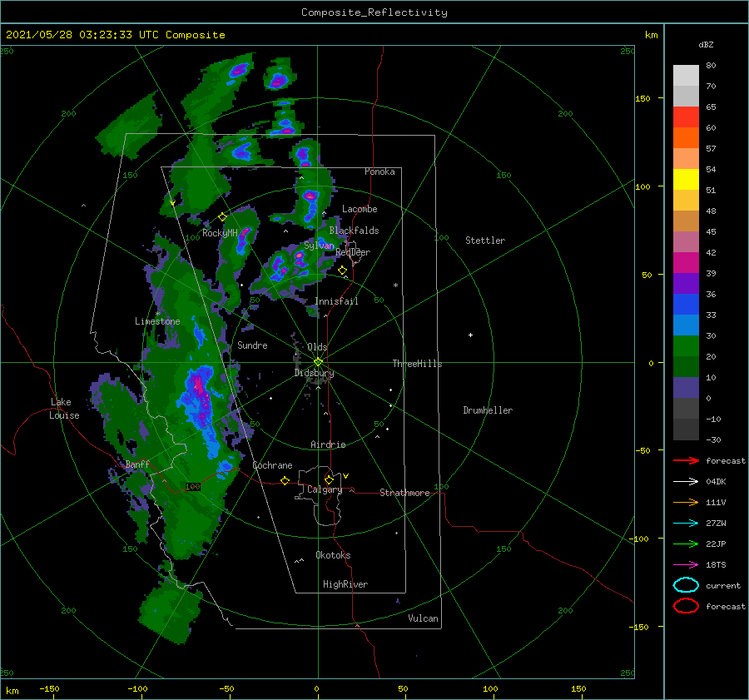Click the yellow diamond marker below RedDeer
The image size is (749, 700).
click(342, 271)
